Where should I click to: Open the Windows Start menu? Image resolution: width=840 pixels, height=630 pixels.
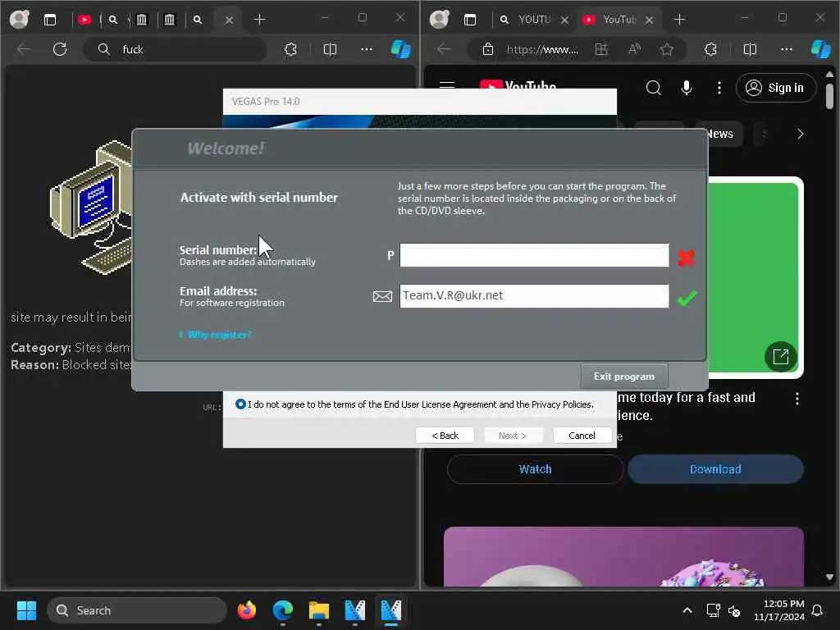coord(26,610)
